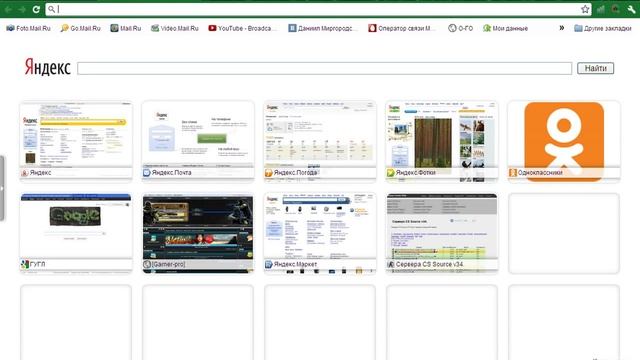Open the Яндекс thumbnail tile
The width and height of the screenshot is (640, 360).
click(x=76, y=141)
